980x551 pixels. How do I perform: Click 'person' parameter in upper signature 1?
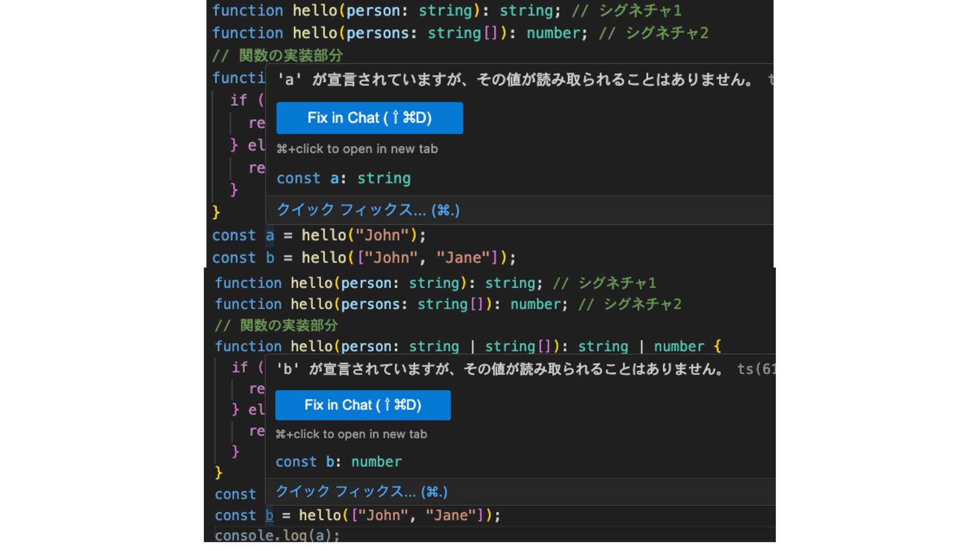point(373,11)
